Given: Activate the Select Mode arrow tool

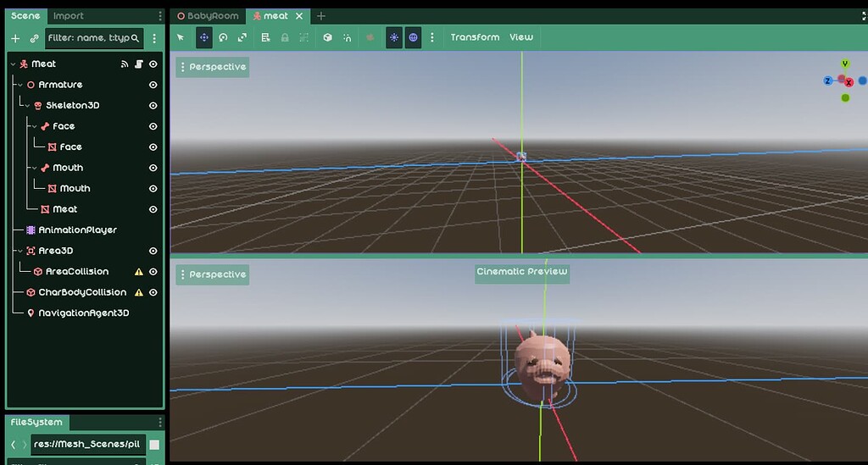Looking at the screenshot, I should coord(181,37).
